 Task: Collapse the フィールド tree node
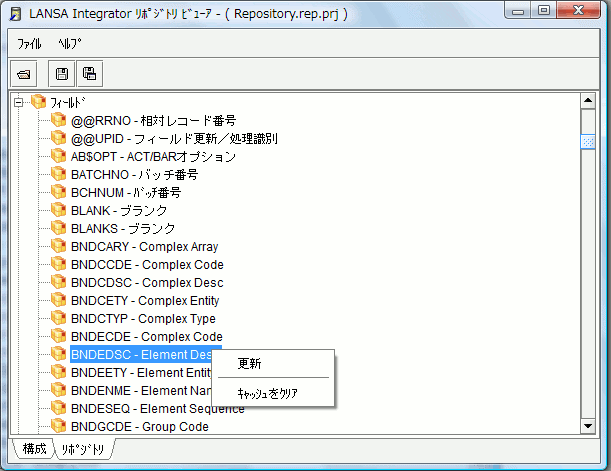pos(18,102)
